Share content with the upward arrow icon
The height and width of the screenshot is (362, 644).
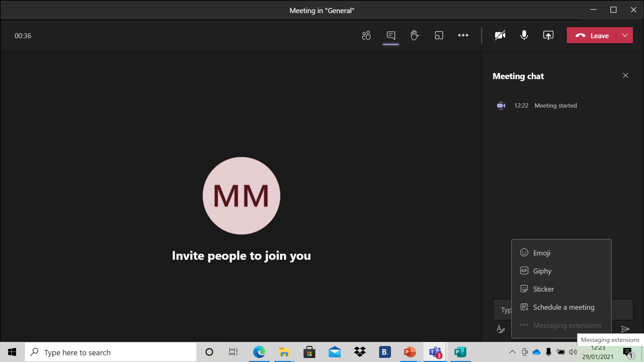tap(548, 35)
